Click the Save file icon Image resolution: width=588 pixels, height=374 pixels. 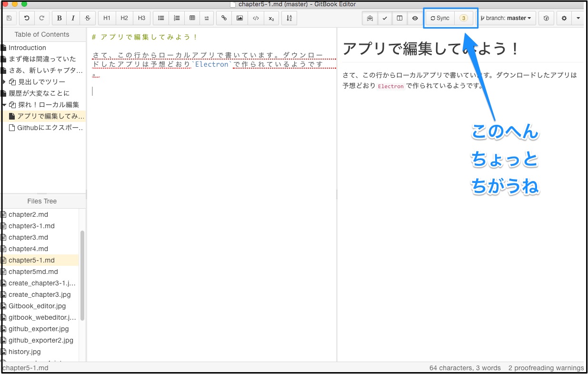point(9,18)
